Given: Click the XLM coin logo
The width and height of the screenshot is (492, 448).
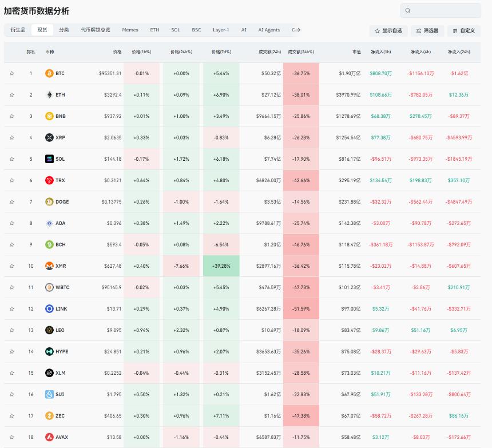Looking at the screenshot, I should pos(49,373).
